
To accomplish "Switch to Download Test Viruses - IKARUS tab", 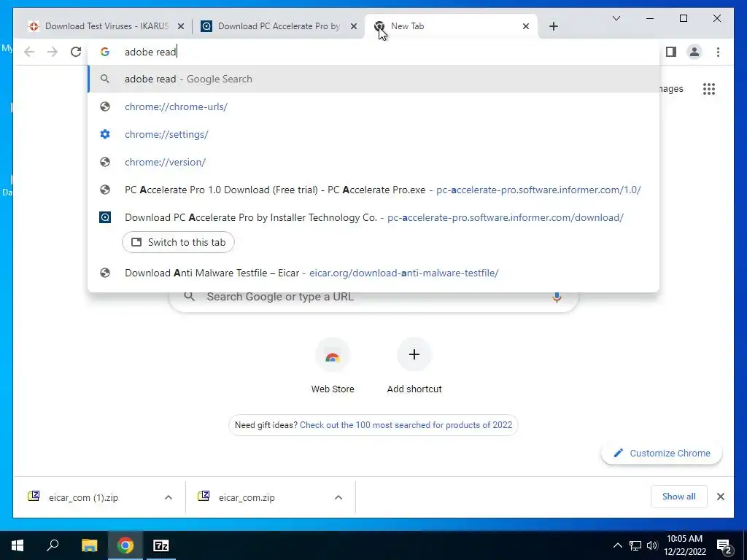I will [x=106, y=26].
